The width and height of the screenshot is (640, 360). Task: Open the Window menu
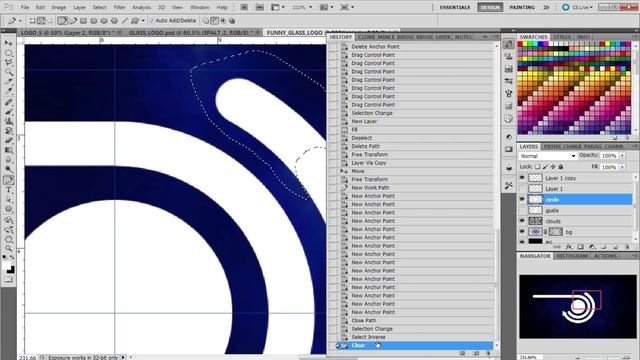200,7
